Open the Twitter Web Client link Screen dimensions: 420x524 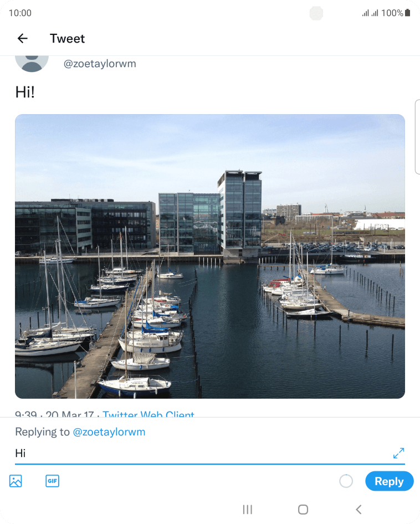[148, 414]
